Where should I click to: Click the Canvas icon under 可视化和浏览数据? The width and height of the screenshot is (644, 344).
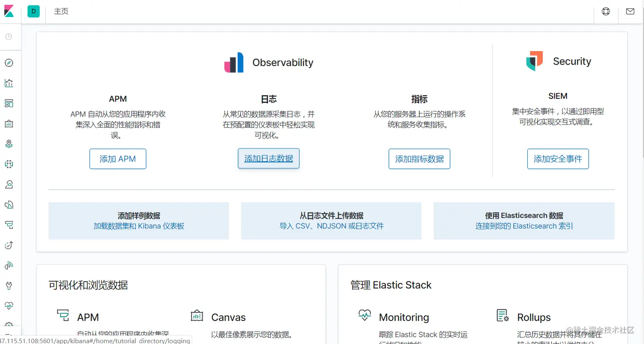point(197,315)
